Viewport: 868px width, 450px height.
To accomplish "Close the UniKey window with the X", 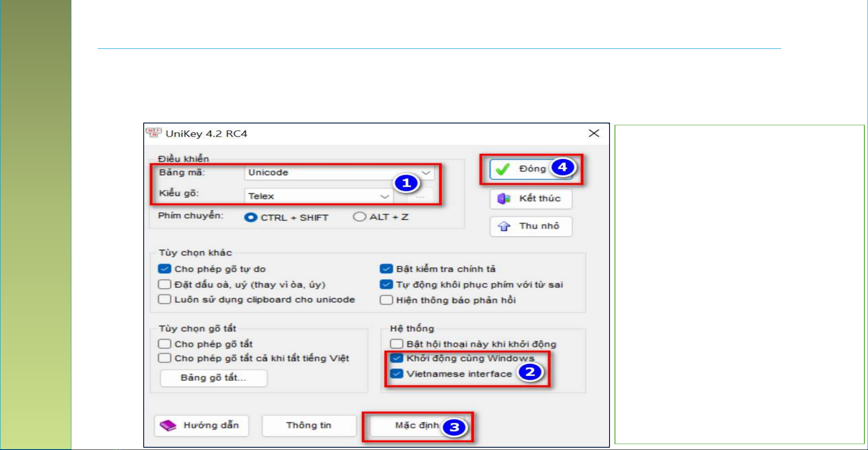I will tap(594, 133).
